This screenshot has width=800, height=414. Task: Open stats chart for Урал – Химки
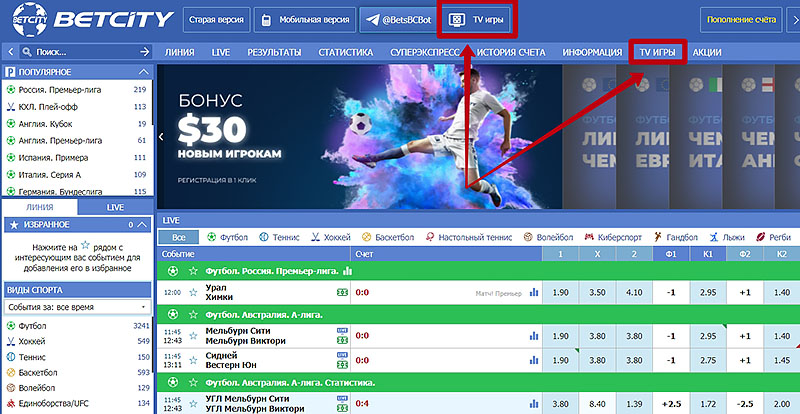point(534,293)
